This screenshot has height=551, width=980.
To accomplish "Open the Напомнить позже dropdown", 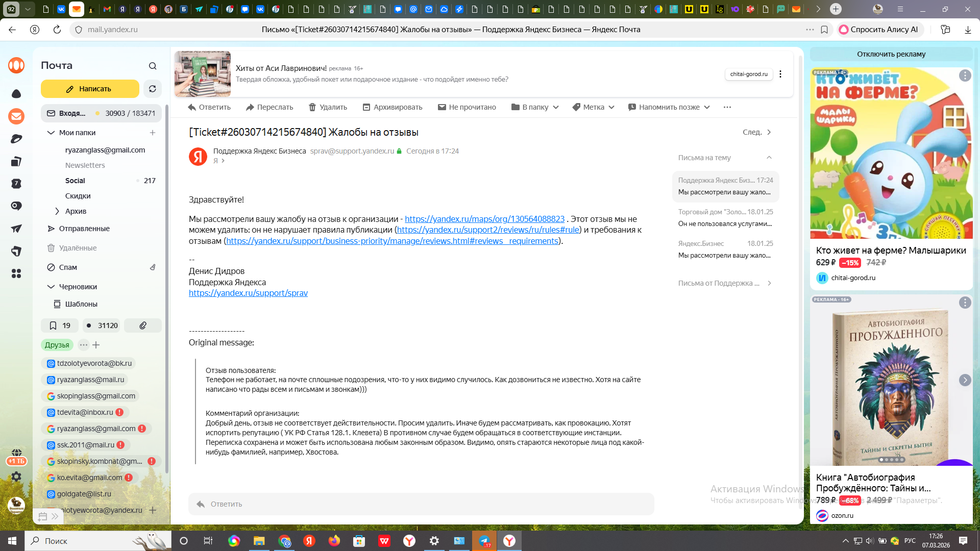I will 669,107.
